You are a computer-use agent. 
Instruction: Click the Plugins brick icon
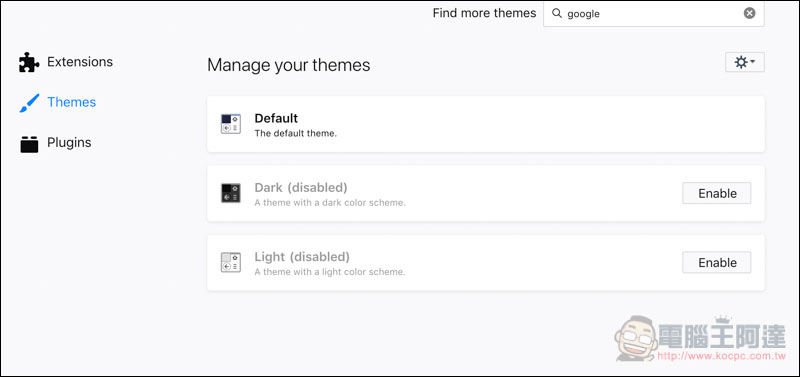pyautogui.click(x=29, y=144)
